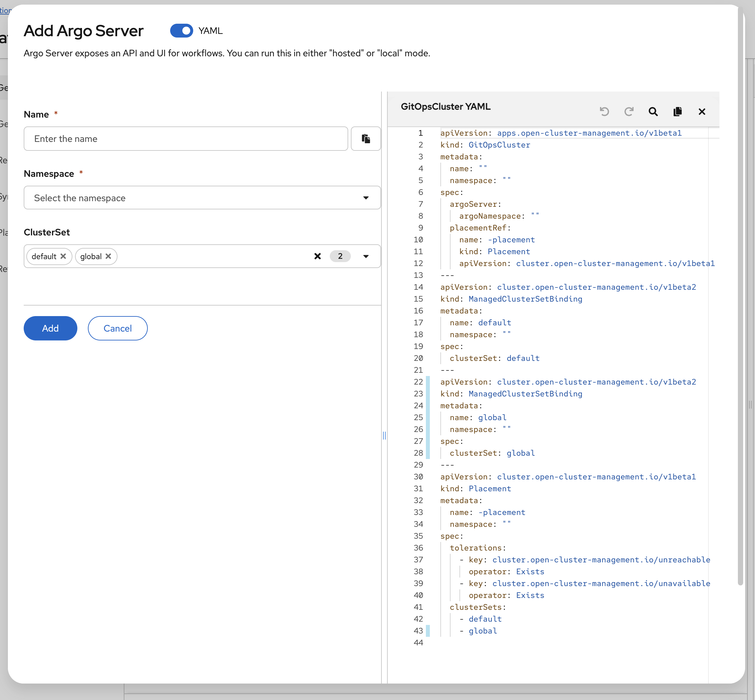Click the undo icon in YAML editor

604,111
